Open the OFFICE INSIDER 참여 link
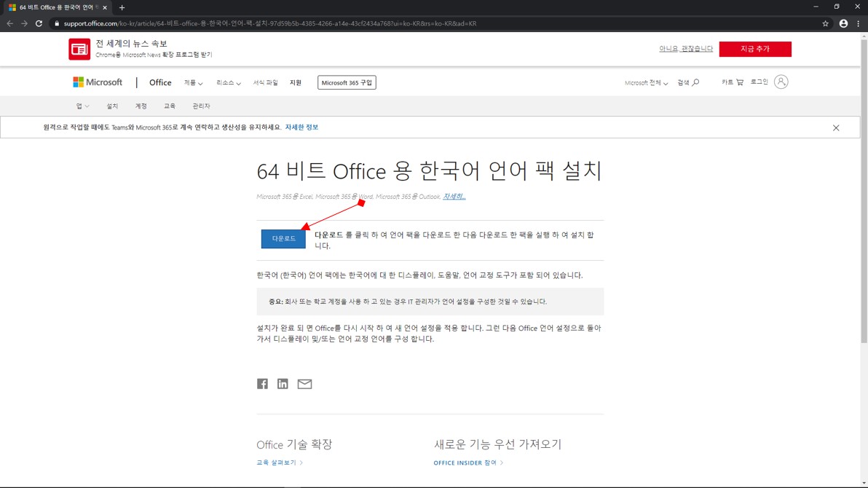Screen dimensions: 868x488 (468, 463)
